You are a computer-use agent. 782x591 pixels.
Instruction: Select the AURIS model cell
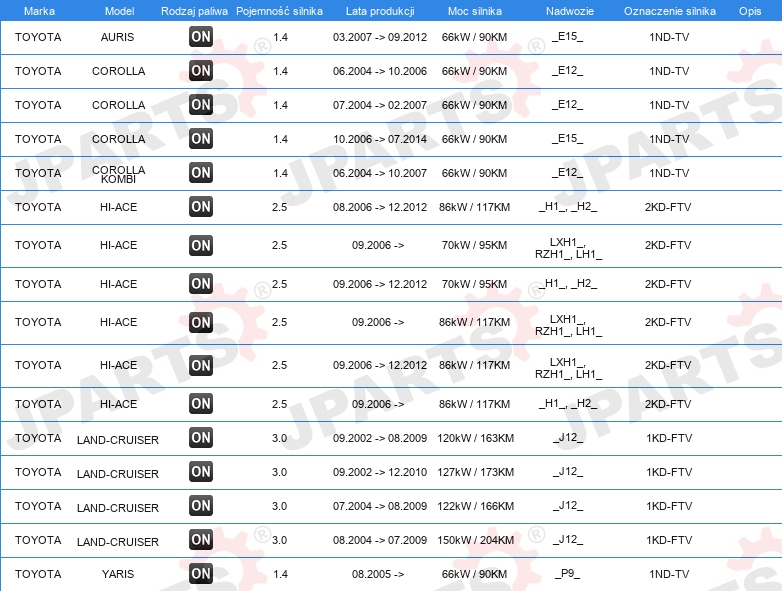[x=117, y=37]
